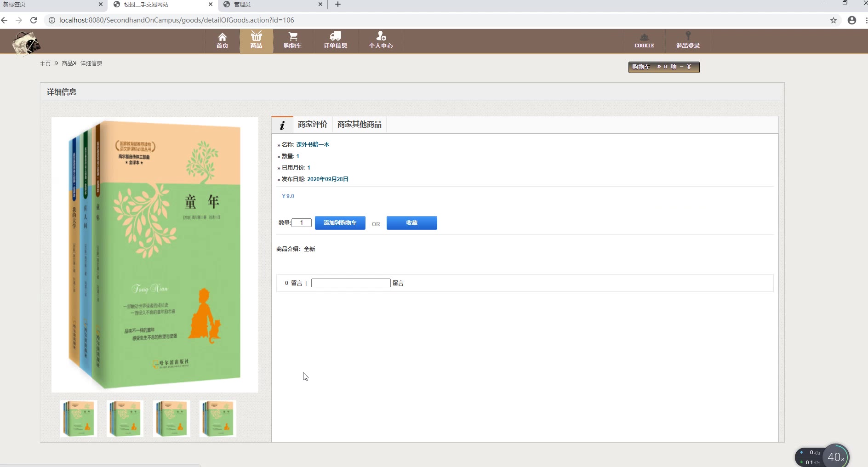Click the quantity input field
This screenshot has width=868, height=467.
(x=302, y=222)
